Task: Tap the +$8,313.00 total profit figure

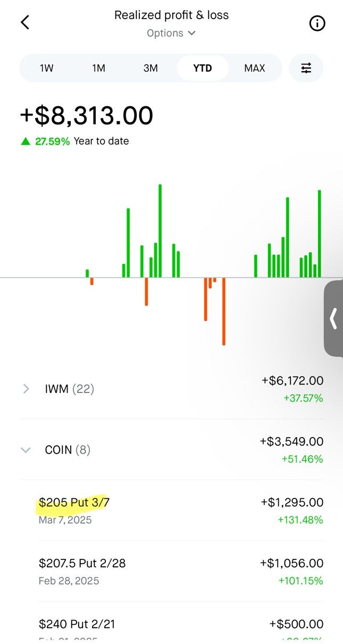Action: click(86, 115)
